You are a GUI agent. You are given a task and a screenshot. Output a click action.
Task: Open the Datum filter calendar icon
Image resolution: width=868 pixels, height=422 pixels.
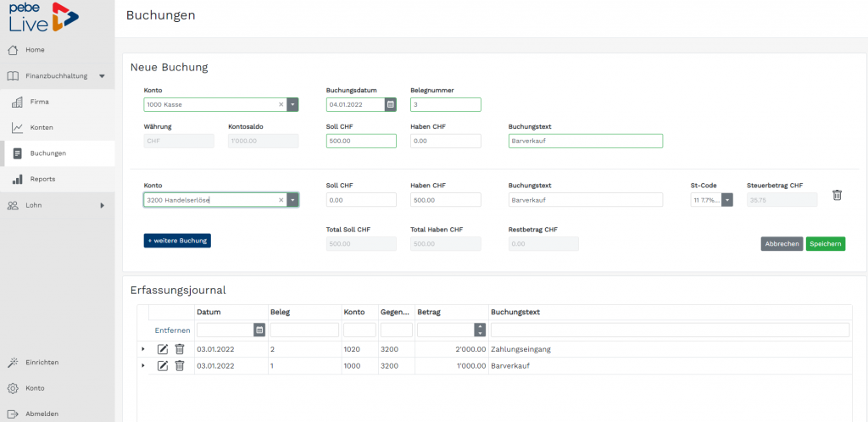[259, 330]
